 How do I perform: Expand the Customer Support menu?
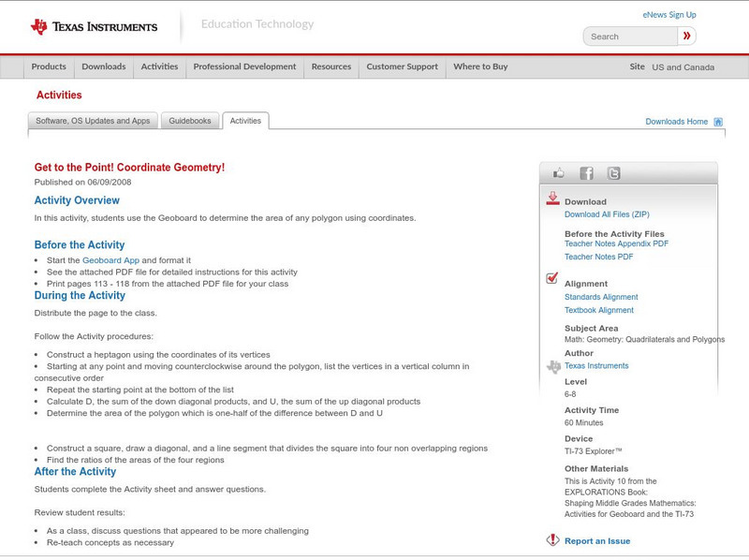[x=402, y=67]
